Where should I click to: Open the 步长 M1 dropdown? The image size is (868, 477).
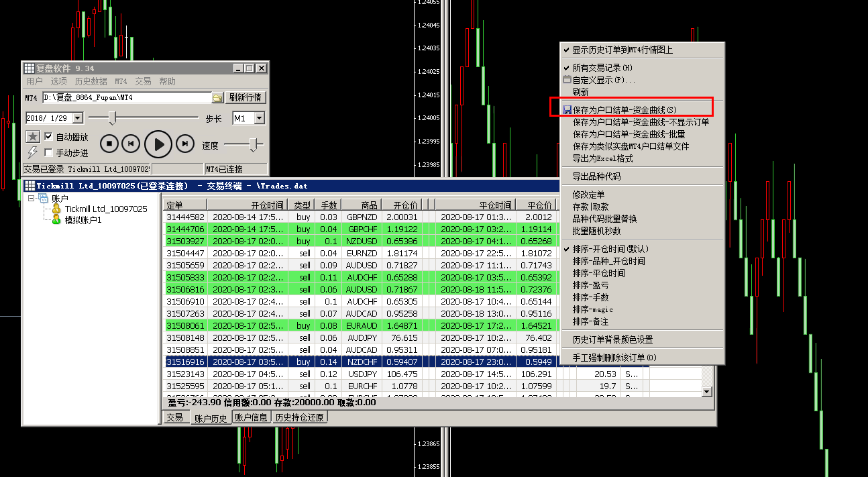pos(259,118)
